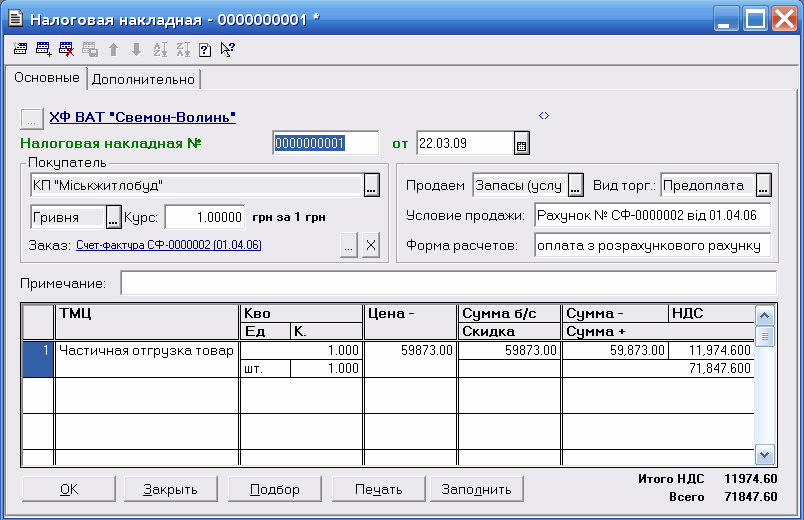Activate the What's This pointer help icon
The width and height of the screenshot is (804, 520).
tap(227, 48)
